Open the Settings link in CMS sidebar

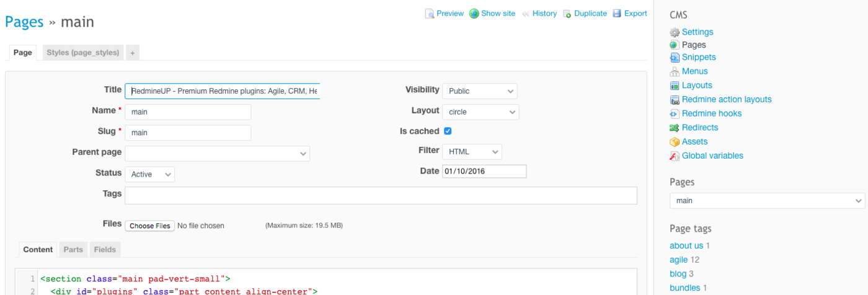[x=697, y=32]
